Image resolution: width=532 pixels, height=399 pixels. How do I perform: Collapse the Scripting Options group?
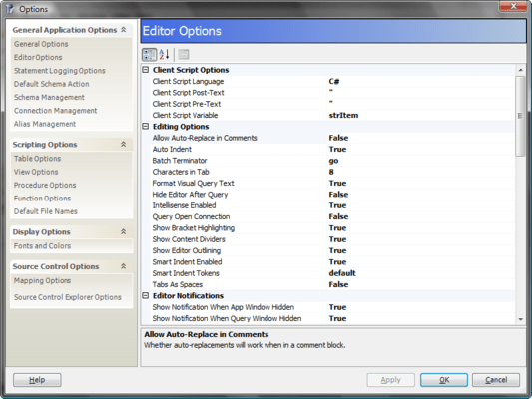click(124, 144)
